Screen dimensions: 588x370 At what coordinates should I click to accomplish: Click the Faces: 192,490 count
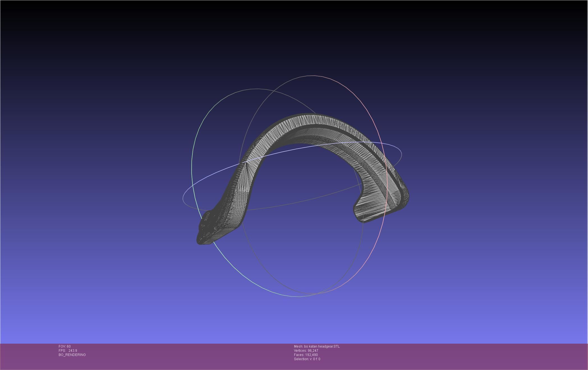click(x=306, y=355)
